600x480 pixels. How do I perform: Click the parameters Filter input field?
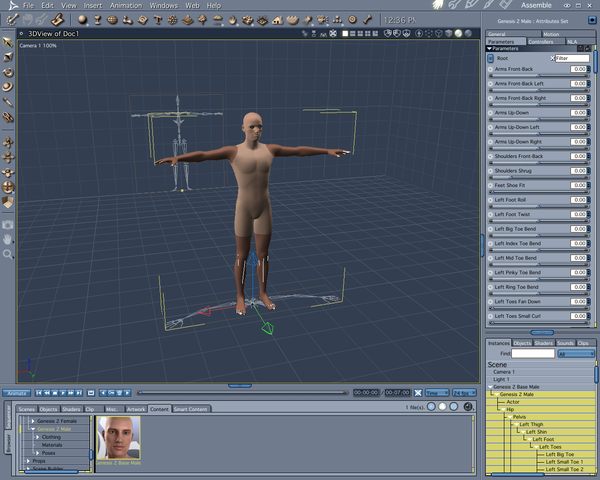[x=572, y=58]
